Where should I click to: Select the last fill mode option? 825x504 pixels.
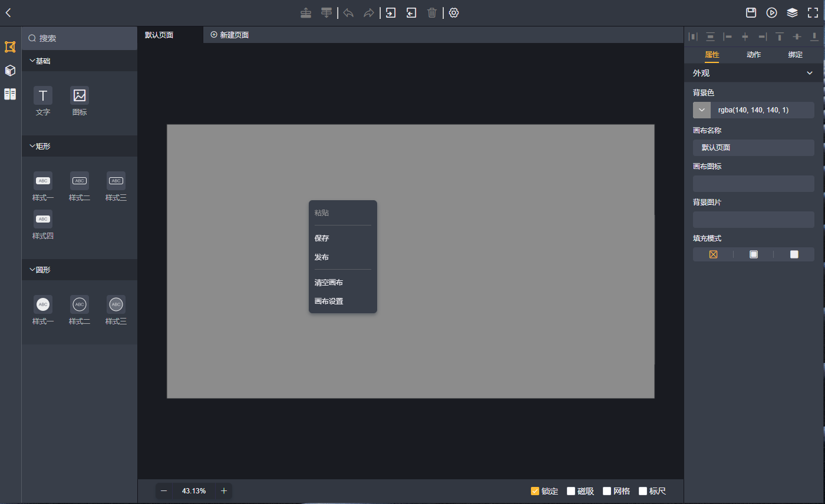(x=794, y=254)
